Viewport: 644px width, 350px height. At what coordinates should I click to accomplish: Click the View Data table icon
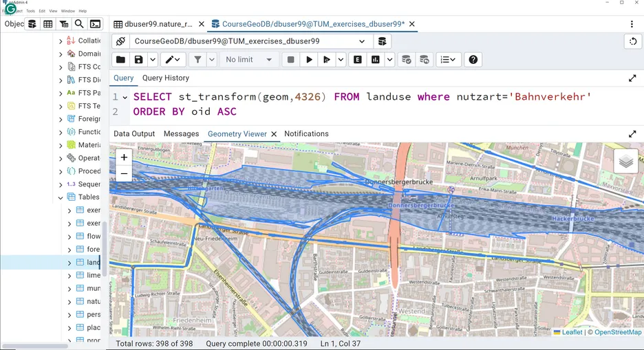click(47, 24)
